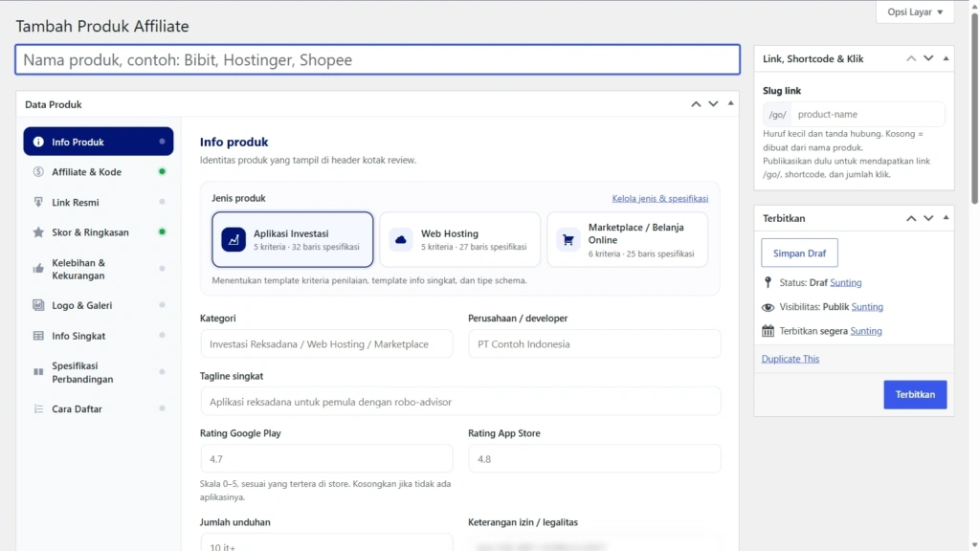
Task: Click the Rating App Store field
Action: coord(594,458)
